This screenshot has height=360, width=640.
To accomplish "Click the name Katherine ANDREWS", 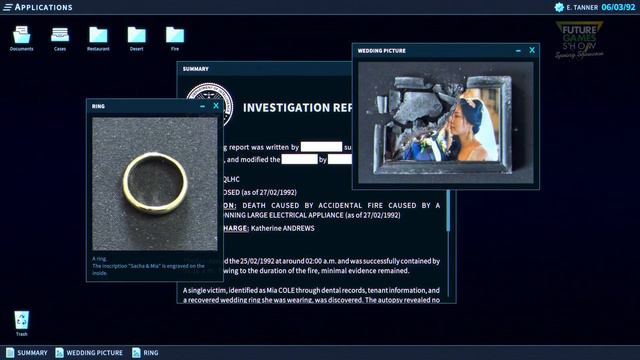I will 282,228.
